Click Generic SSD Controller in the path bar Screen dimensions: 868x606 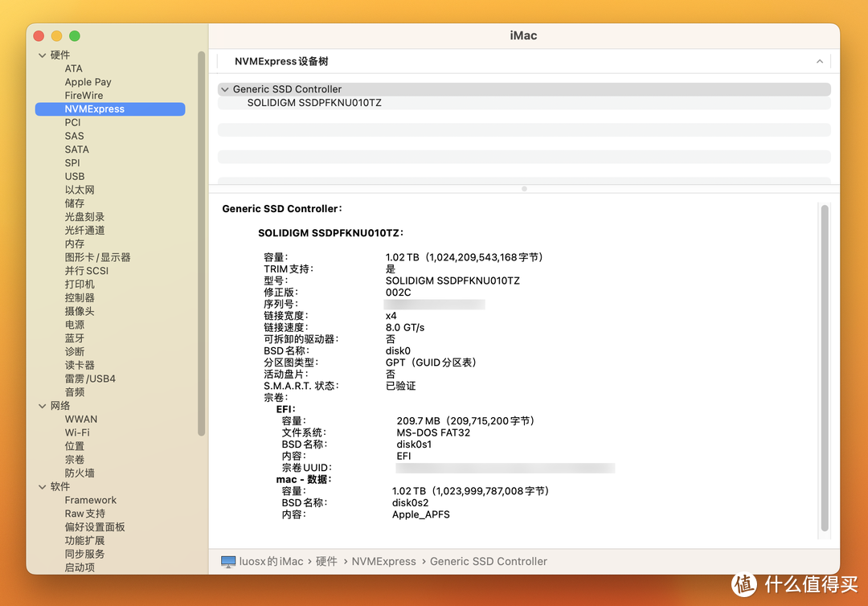tap(489, 562)
